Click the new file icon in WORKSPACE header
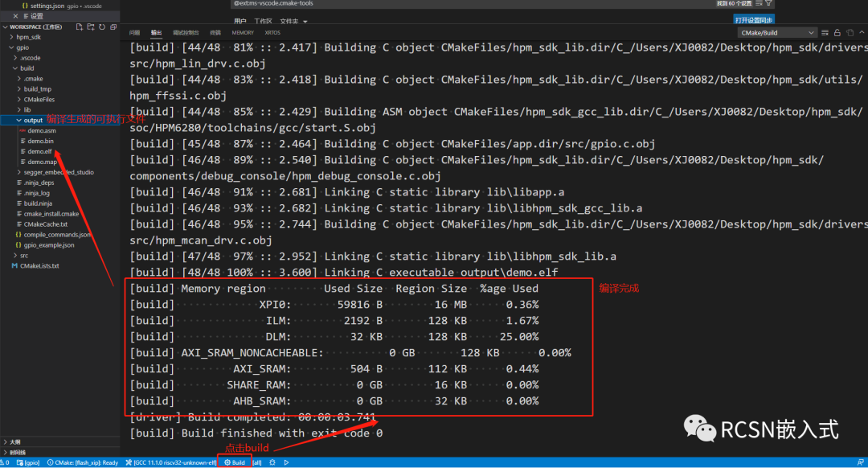 tap(79, 27)
